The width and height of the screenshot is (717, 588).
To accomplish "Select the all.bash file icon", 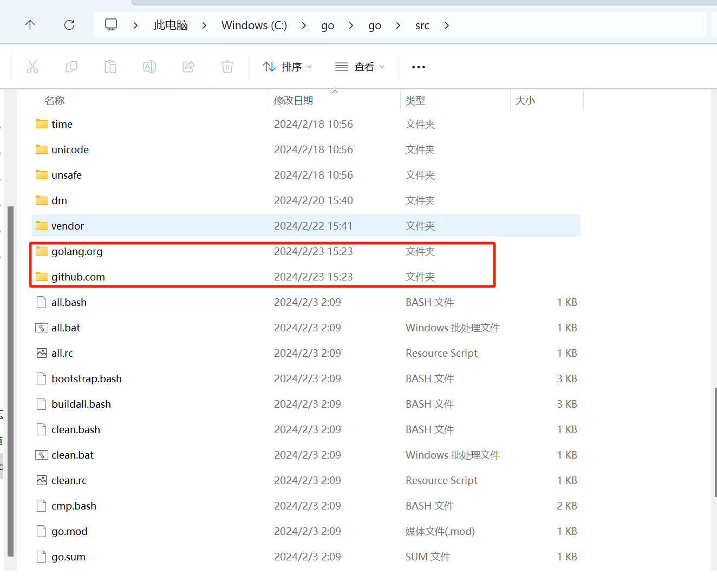I will tap(42, 302).
